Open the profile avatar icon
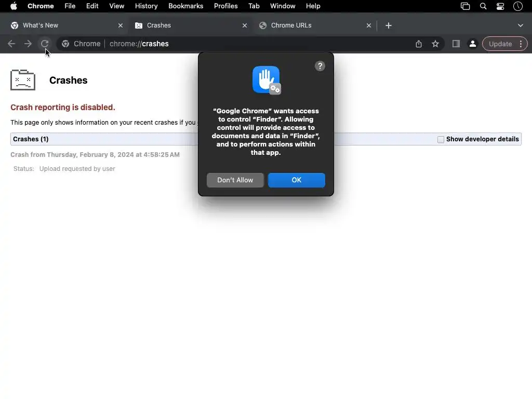The width and height of the screenshot is (532, 399). point(472,44)
